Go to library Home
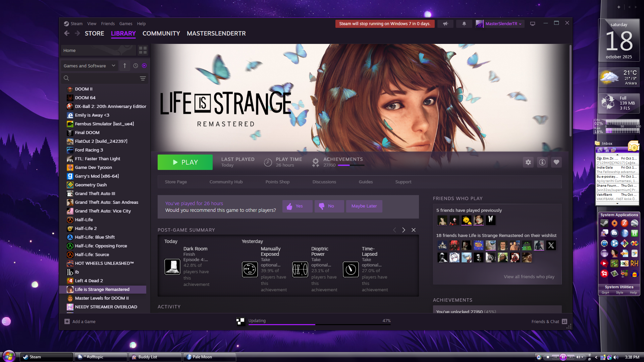This screenshot has height=362, width=644. (98, 50)
